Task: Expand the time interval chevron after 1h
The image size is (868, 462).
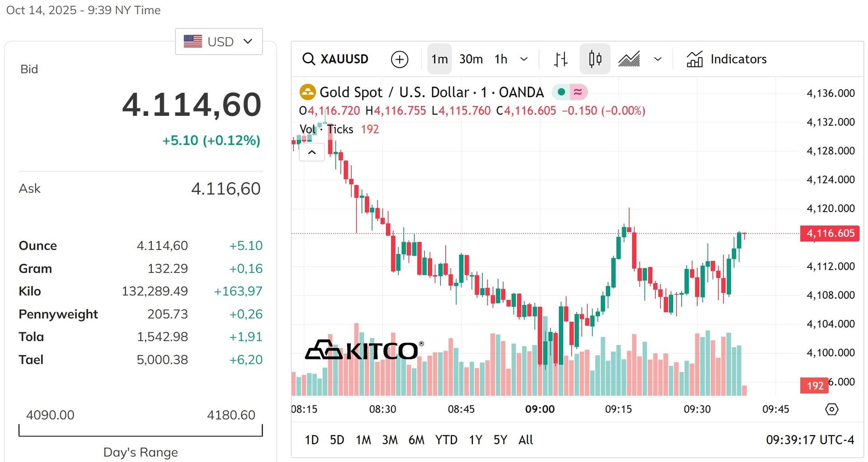Action: tap(524, 59)
